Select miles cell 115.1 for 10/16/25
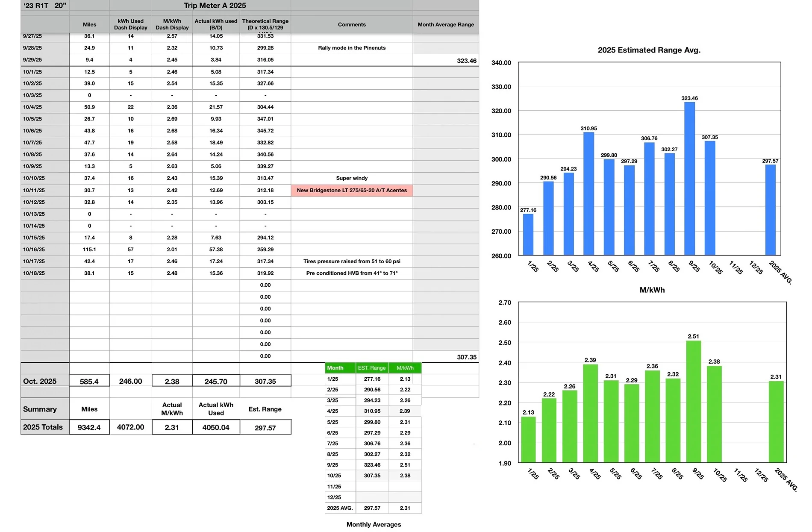Viewport: 812px width, 532px height. coord(89,250)
